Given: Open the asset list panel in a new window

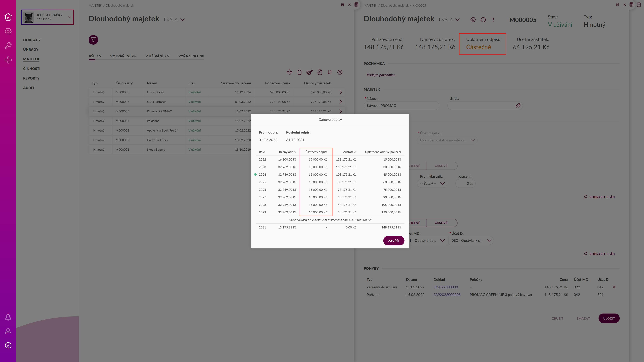Looking at the screenshot, I should pos(342,5).
